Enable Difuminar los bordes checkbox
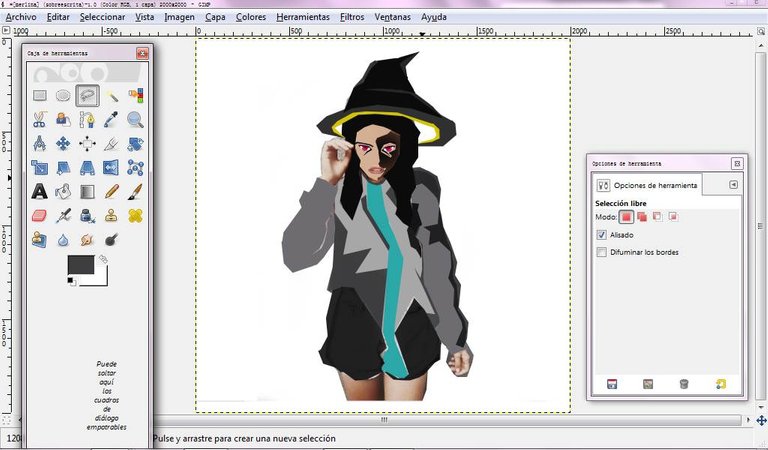This screenshot has width=768, height=450. (602, 252)
